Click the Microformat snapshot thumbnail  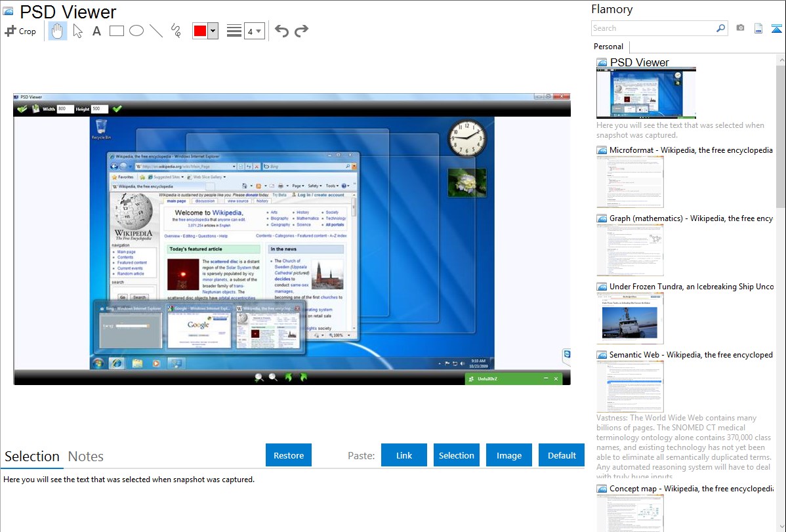tap(630, 182)
